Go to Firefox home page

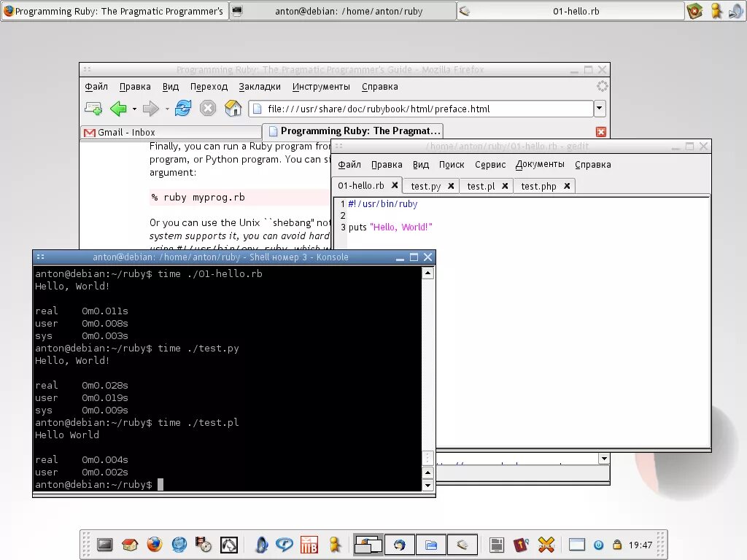click(233, 108)
